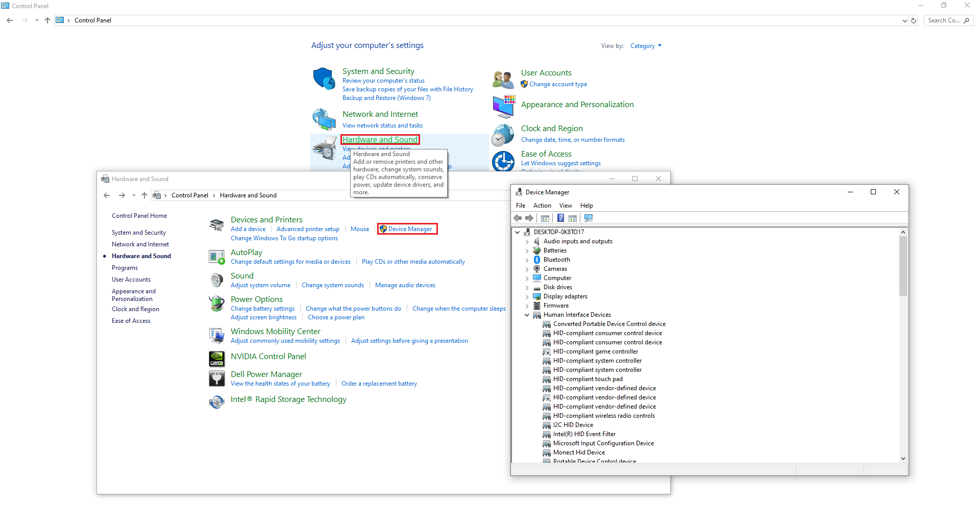Image resolution: width=980 pixels, height=505 pixels.
Task: Click Scan for hardware changes toolbar icon
Action: point(589,218)
